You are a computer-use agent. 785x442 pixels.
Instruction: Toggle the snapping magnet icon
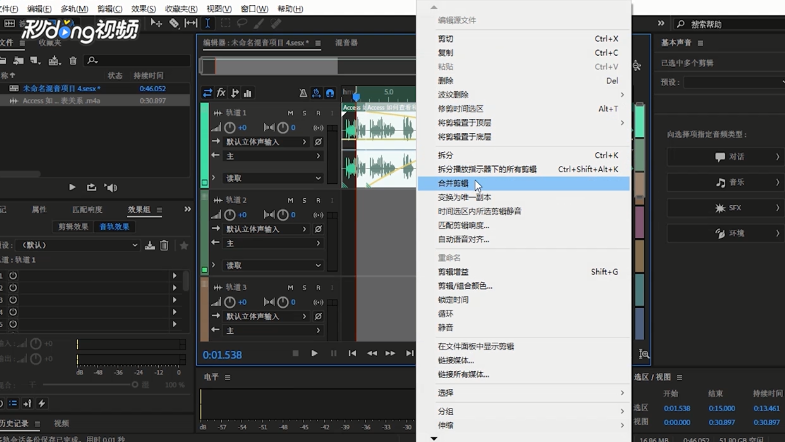pyautogui.click(x=330, y=93)
